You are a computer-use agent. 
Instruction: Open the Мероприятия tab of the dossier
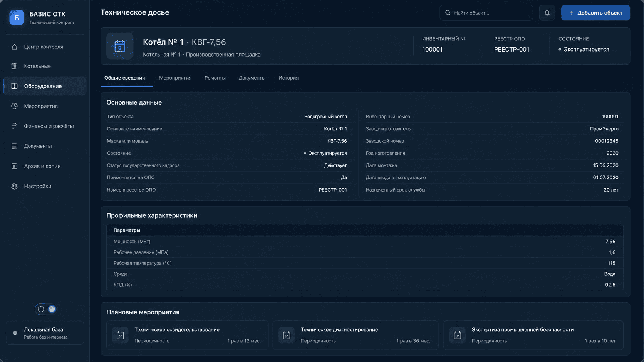(x=175, y=78)
